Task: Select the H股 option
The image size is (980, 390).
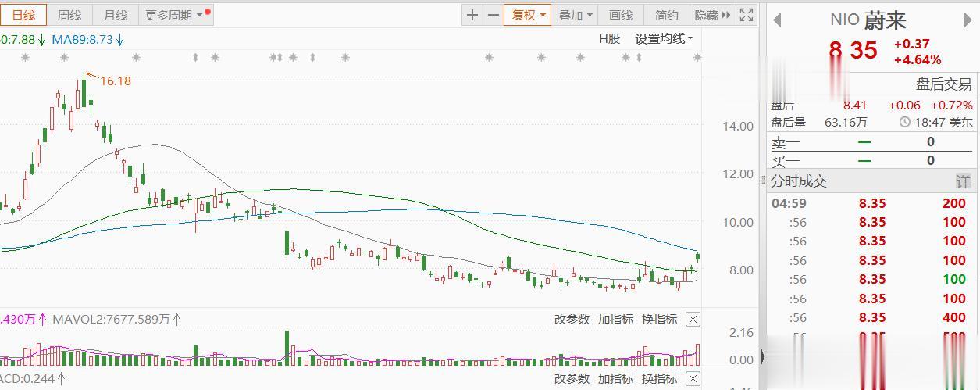Action: tap(609, 38)
